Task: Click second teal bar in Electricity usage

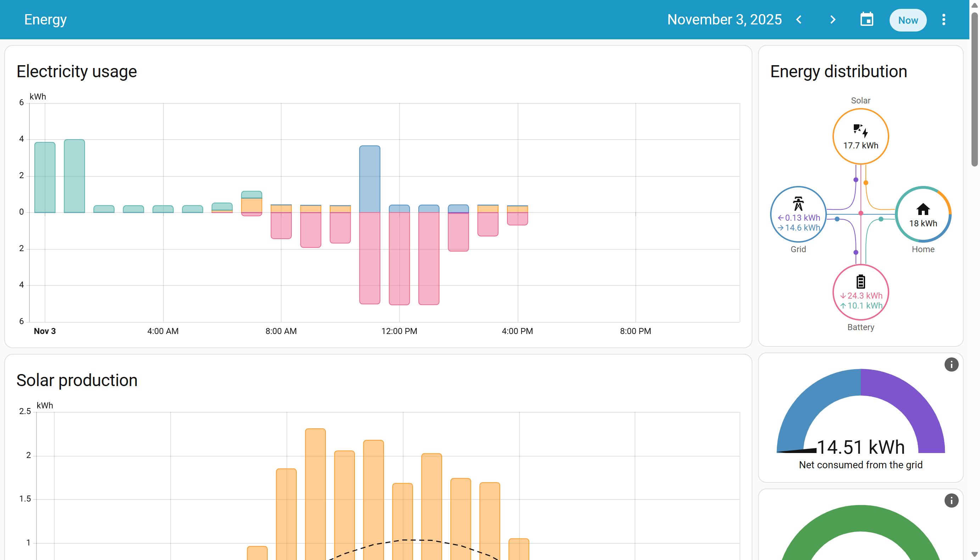Action: coord(74,176)
